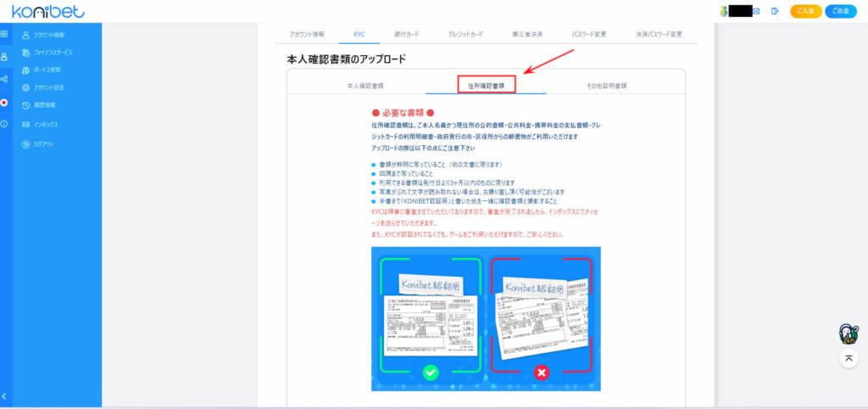Open the info circle icon in left rail
The width and height of the screenshot is (868, 409).
pos(4,124)
